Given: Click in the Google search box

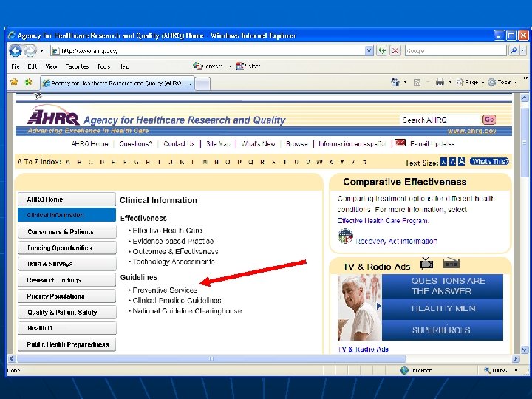Looking at the screenshot, I should (x=455, y=51).
